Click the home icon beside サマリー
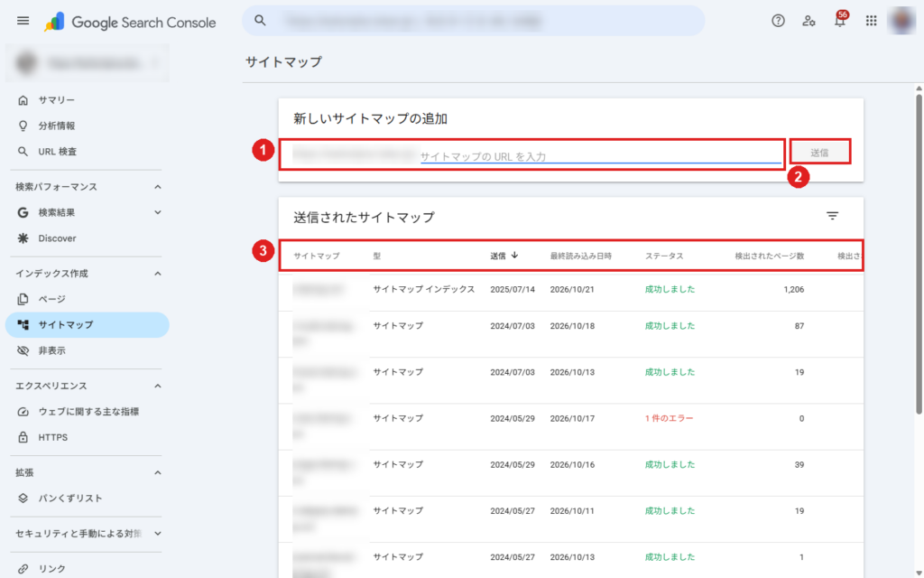 click(x=23, y=100)
